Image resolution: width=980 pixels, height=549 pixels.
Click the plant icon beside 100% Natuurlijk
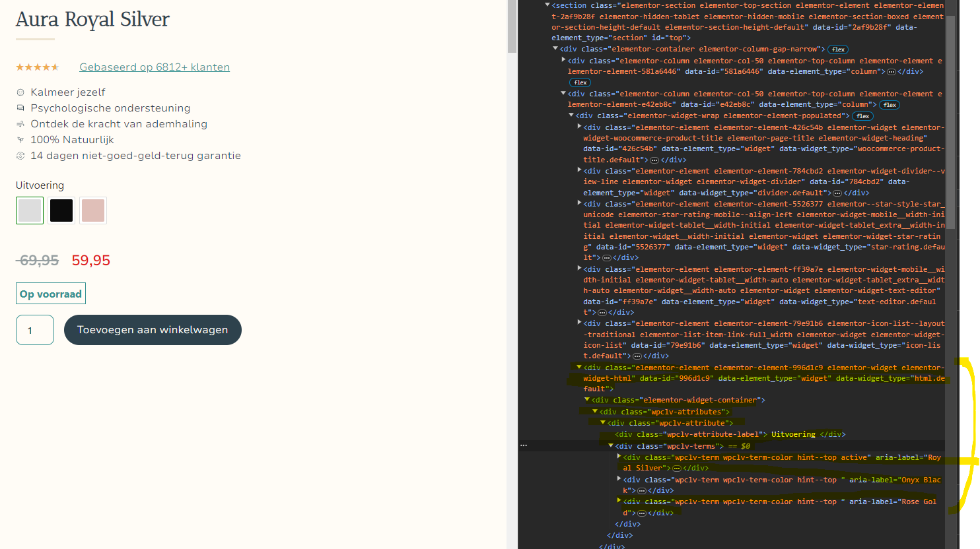pos(20,140)
